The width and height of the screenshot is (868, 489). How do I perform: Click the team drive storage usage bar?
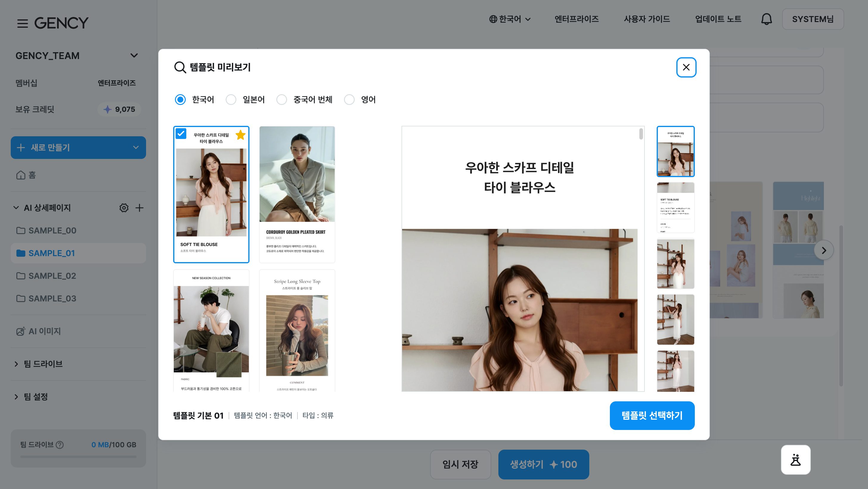click(x=78, y=457)
